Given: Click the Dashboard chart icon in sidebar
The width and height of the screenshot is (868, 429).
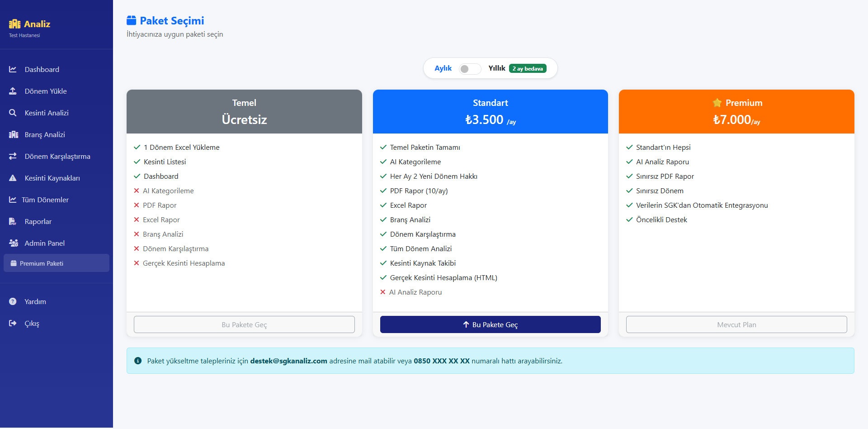Looking at the screenshot, I should (13, 69).
